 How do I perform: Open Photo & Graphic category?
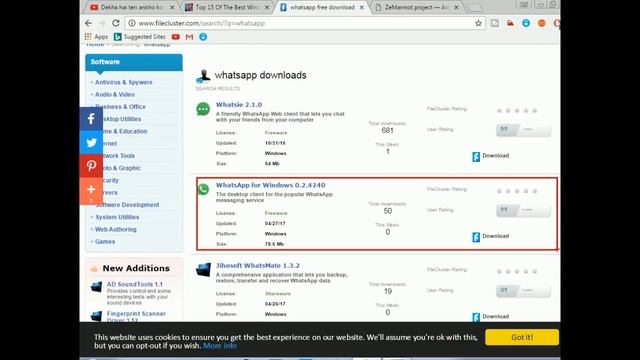(x=122, y=168)
